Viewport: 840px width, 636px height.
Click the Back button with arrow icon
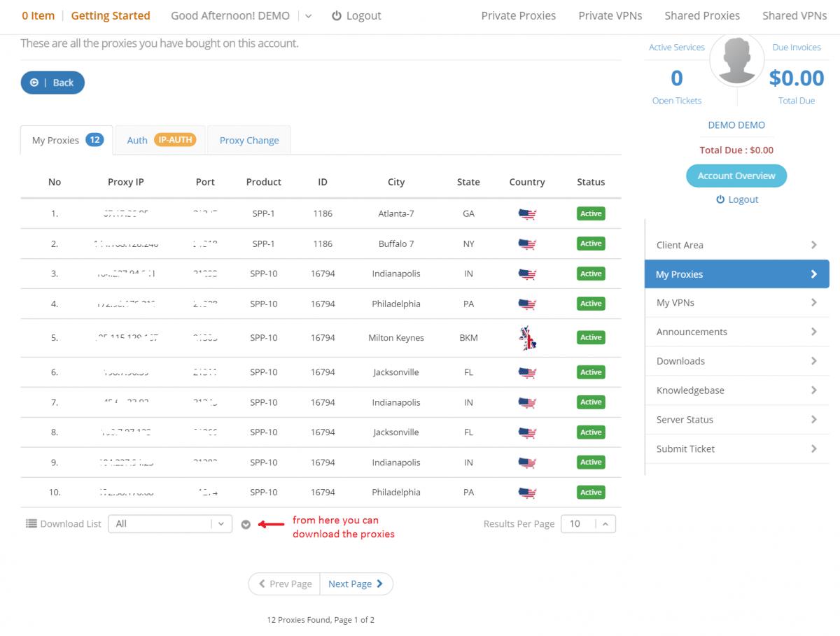pos(52,83)
